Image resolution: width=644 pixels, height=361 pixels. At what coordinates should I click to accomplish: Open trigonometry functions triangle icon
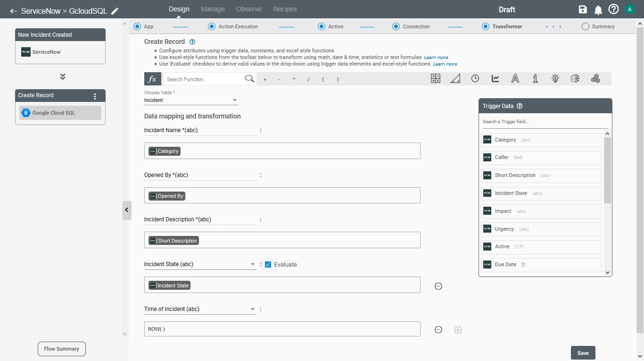click(455, 79)
